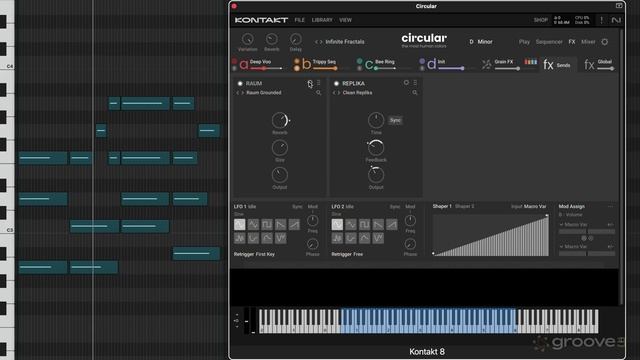The height and width of the screenshot is (360, 640).
Task: Select the triangle waveform for LFO 1
Action: pos(253,224)
